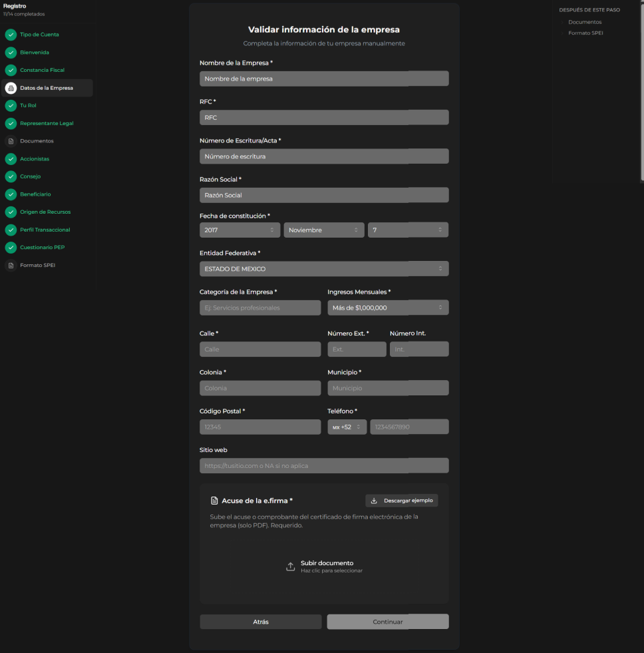
Task: Click the page's vertical scrollbar thumb
Action: tap(642, 92)
